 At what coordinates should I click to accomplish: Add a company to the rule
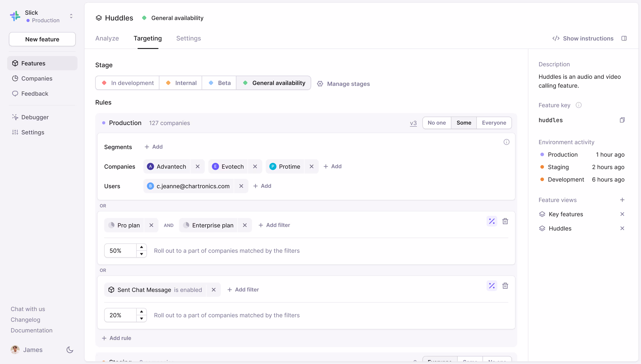point(333,166)
